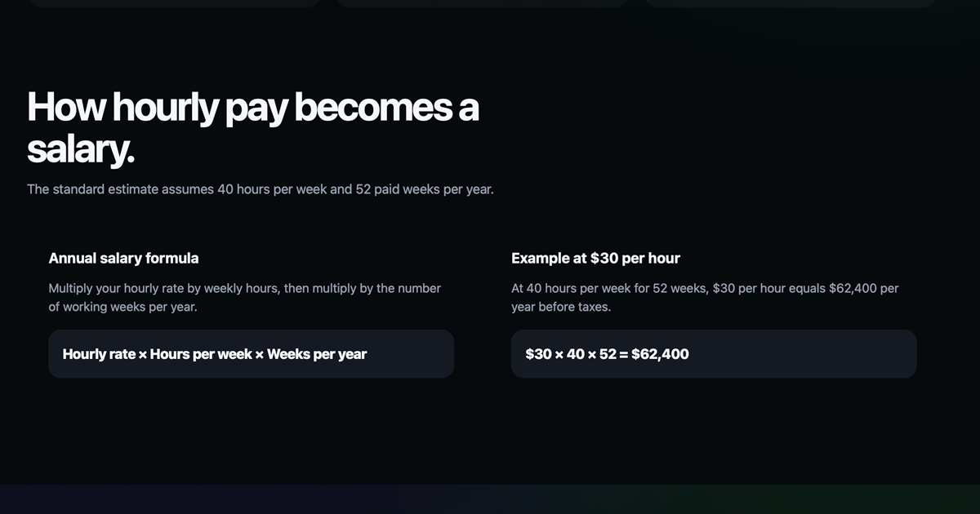
Task: Select the hourly rate formula box
Action: [x=251, y=354]
